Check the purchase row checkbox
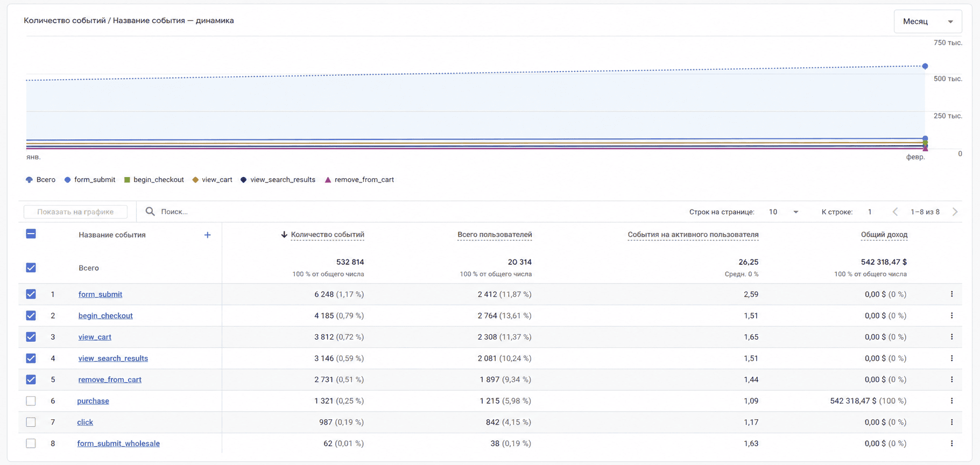Screen dimensions: 980x465 (31, 401)
